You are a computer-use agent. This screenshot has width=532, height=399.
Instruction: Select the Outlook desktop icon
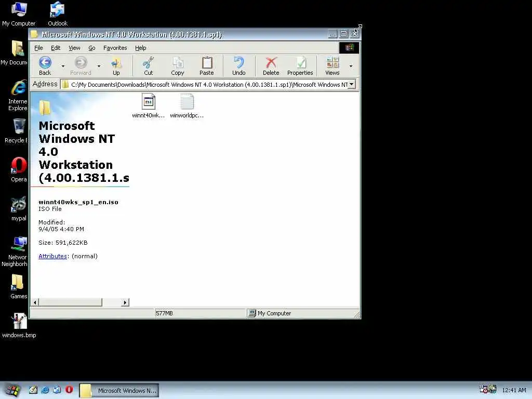(57, 14)
